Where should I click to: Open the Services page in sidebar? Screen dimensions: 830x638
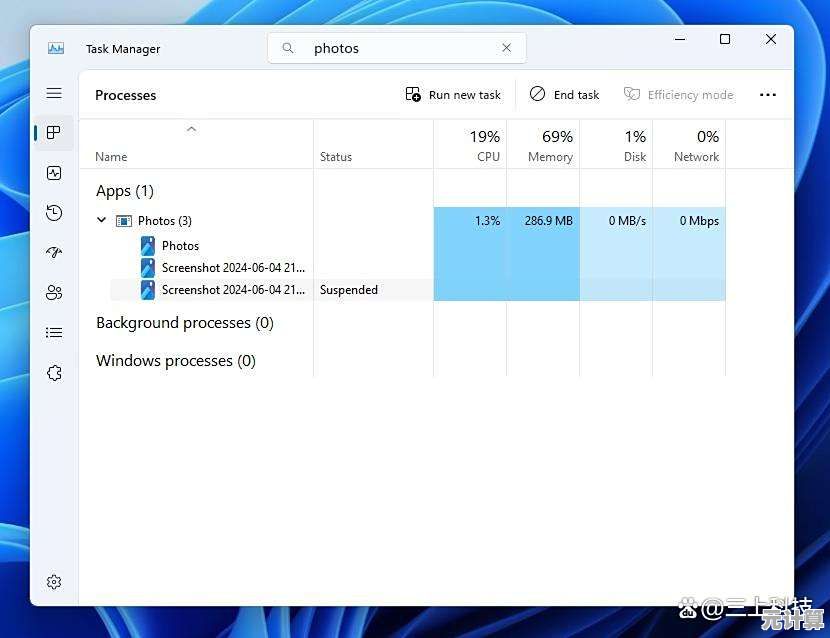click(x=54, y=373)
